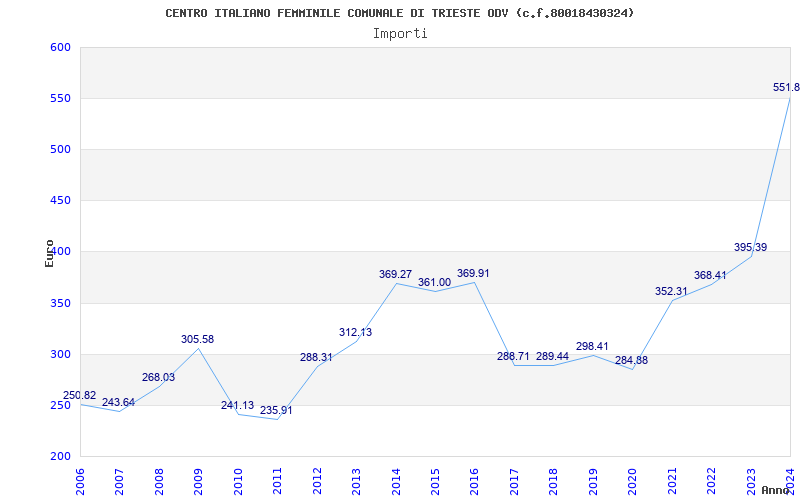
Task: Click x-axis year 2010
Action: coord(238,481)
